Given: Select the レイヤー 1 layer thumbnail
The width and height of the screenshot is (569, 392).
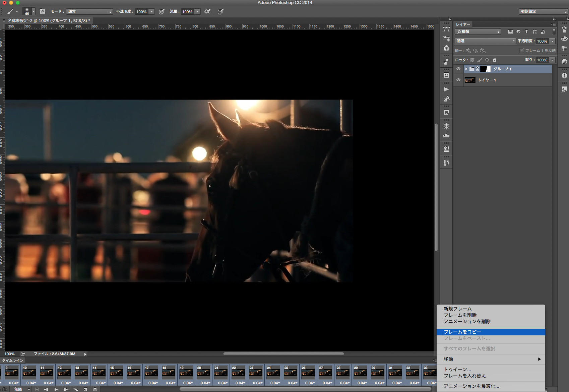Looking at the screenshot, I should (470, 80).
